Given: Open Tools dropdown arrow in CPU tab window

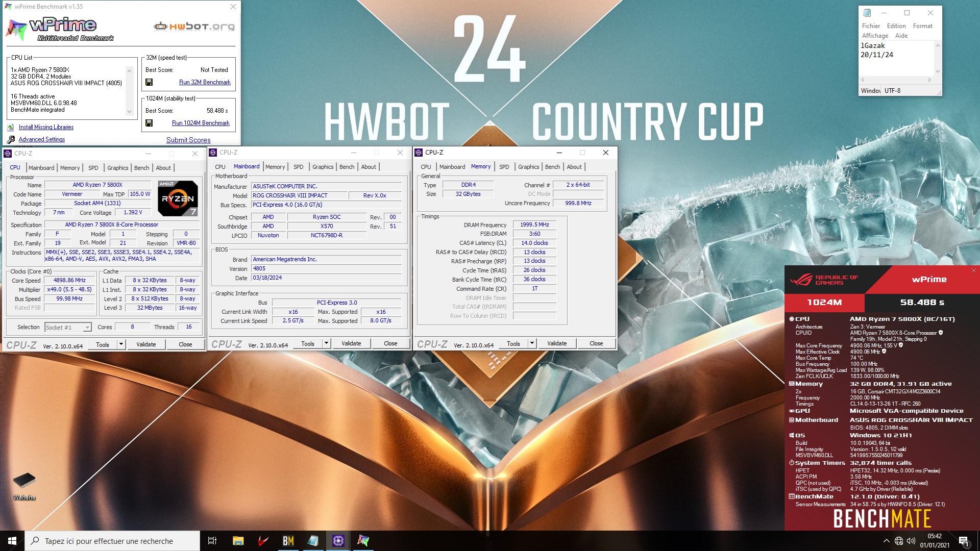Looking at the screenshot, I should click(x=121, y=344).
